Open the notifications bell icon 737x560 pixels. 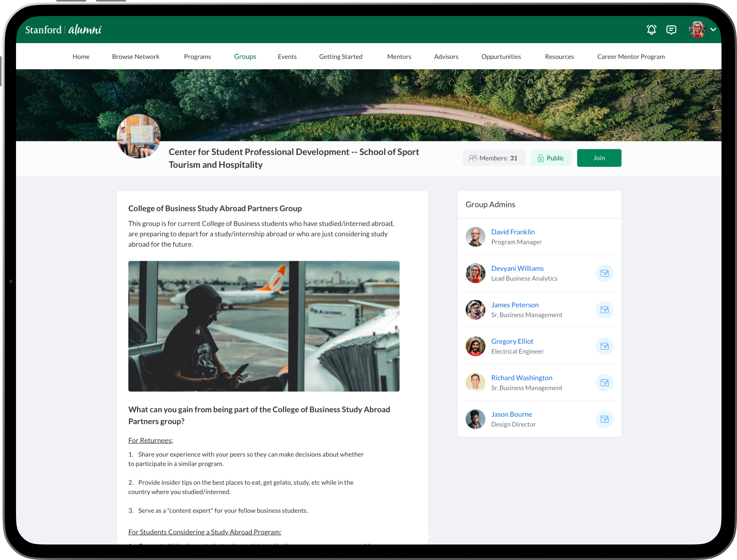[x=651, y=30]
